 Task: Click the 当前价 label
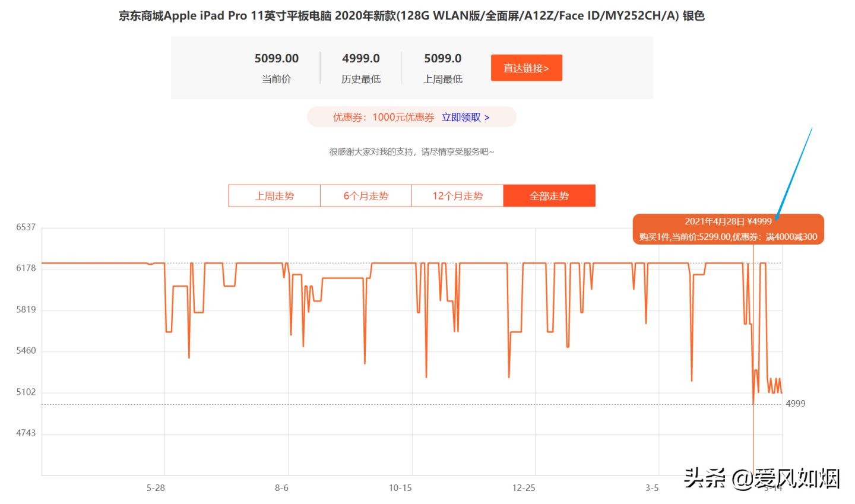277,79
